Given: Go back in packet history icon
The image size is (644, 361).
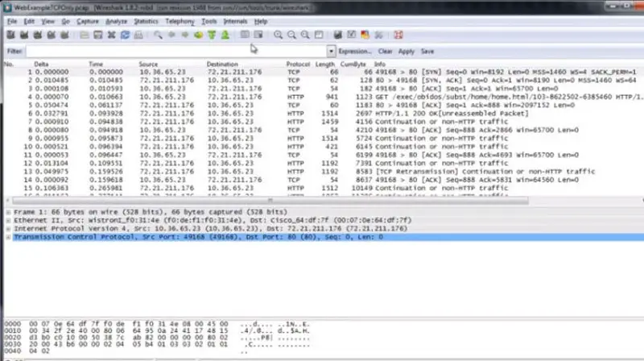Looking at the screenshot, I should click(x=171, y=35).
